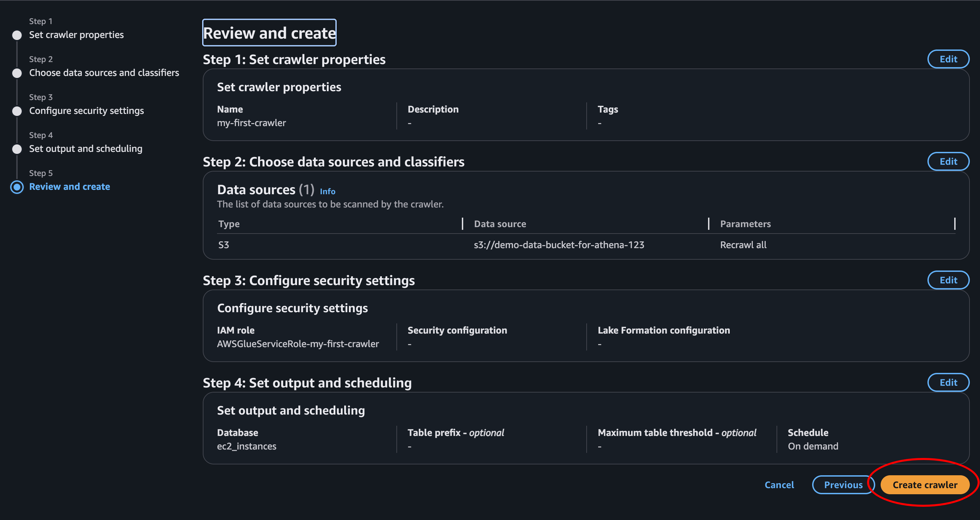Click Step 1 circle indicator in sidebar
The width and height of the screenshot is (980, 520).
tap(17, 35)
